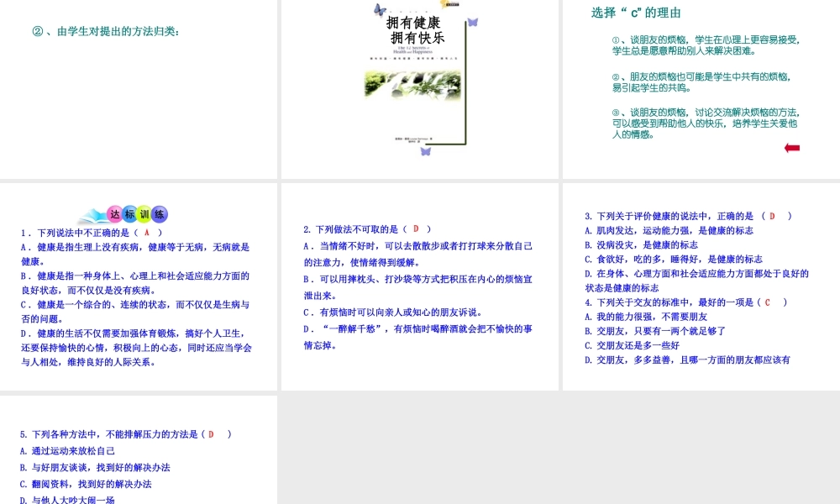Open the slide with heading ②、由学生对提出的方法归类
The width and height of the screenshot is (840, 504).
139,89
